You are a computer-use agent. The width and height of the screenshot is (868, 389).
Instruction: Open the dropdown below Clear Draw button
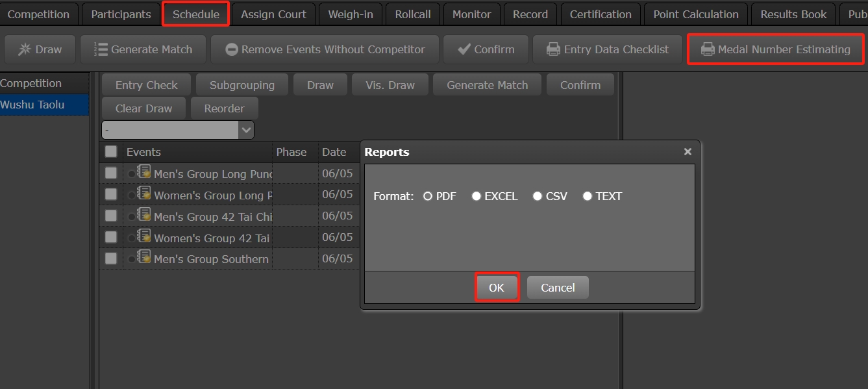[x=246, y=130]
